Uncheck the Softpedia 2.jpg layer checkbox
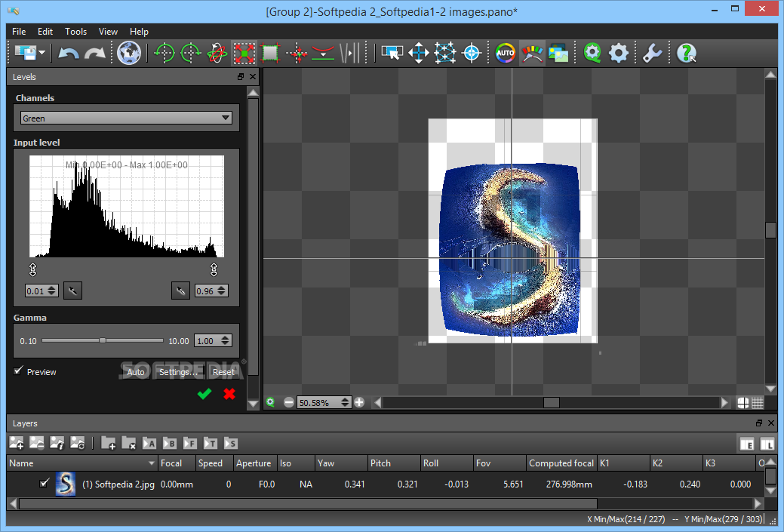 [x=45, y=483]
